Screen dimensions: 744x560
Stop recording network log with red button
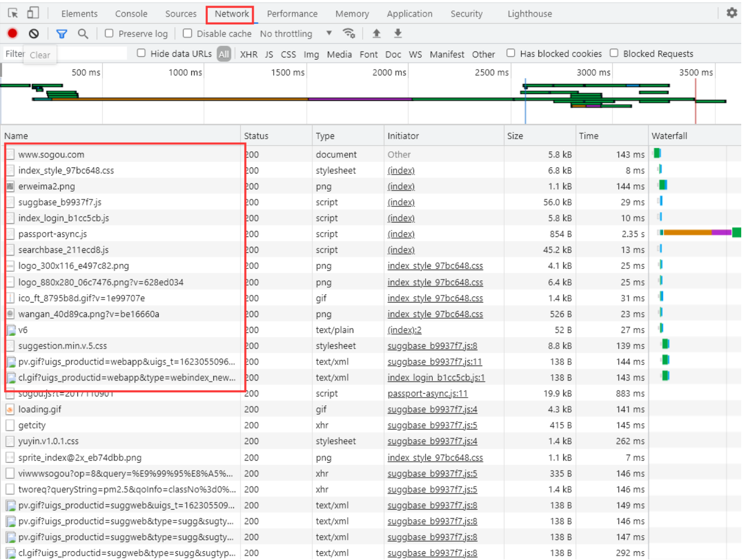[12, 34]
